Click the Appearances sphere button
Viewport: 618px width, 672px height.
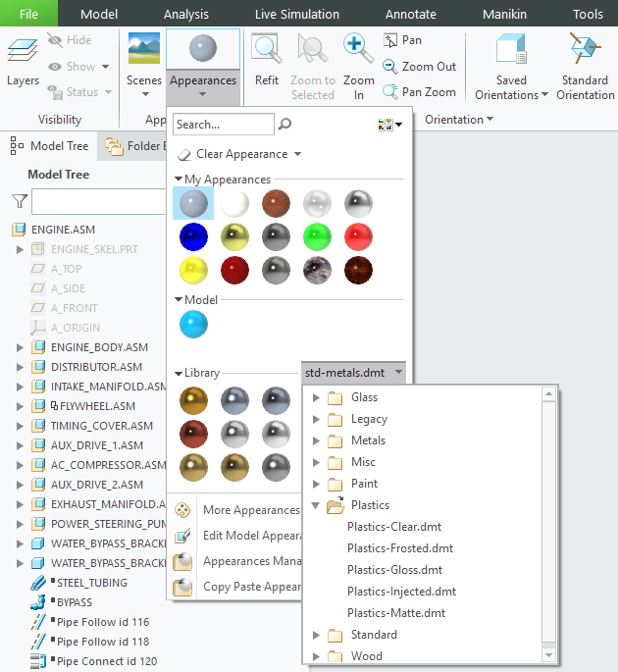pos(203,48)
